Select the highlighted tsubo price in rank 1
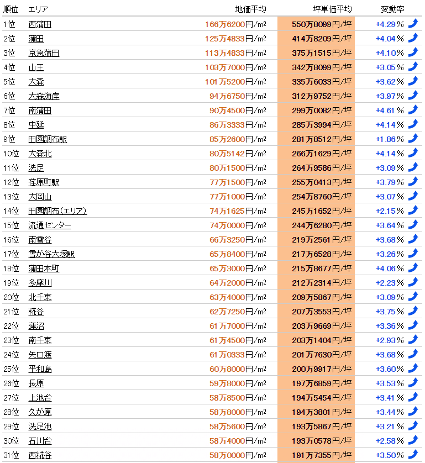The height and width of the screenshot is (463, 425). click(x=321, y=24)
